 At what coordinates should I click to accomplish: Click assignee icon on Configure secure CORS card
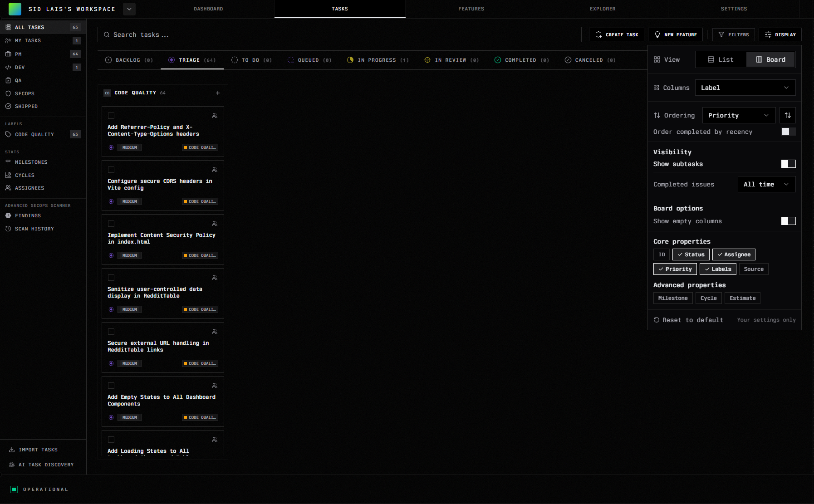tap(215, 170)
